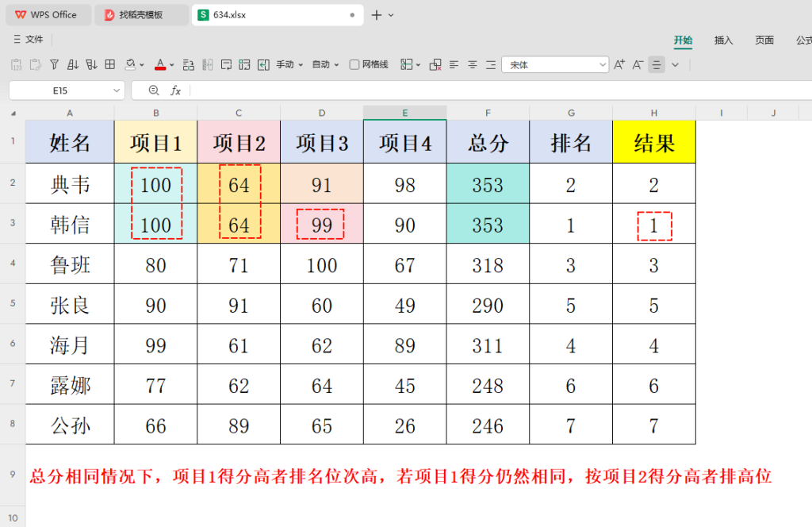Select column A header

pos(70,113)
